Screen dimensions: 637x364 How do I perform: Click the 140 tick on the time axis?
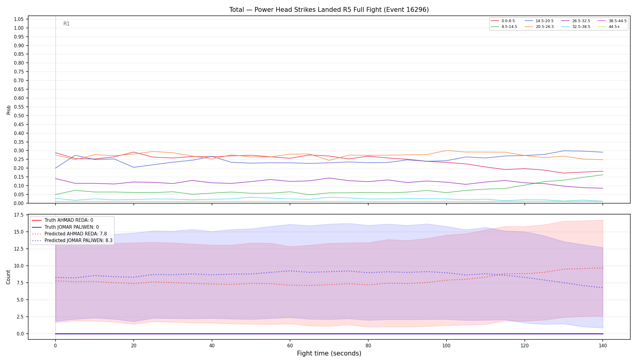pos(602,345)
